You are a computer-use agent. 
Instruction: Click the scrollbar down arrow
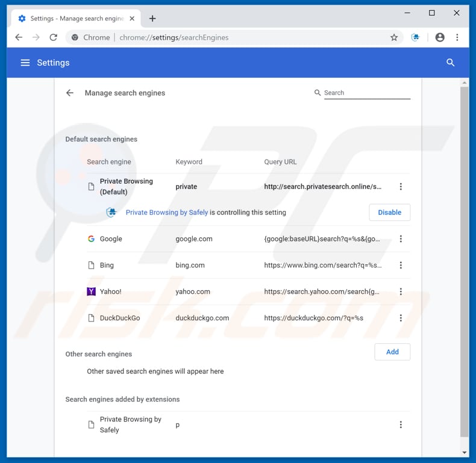[x=464, y=452]
